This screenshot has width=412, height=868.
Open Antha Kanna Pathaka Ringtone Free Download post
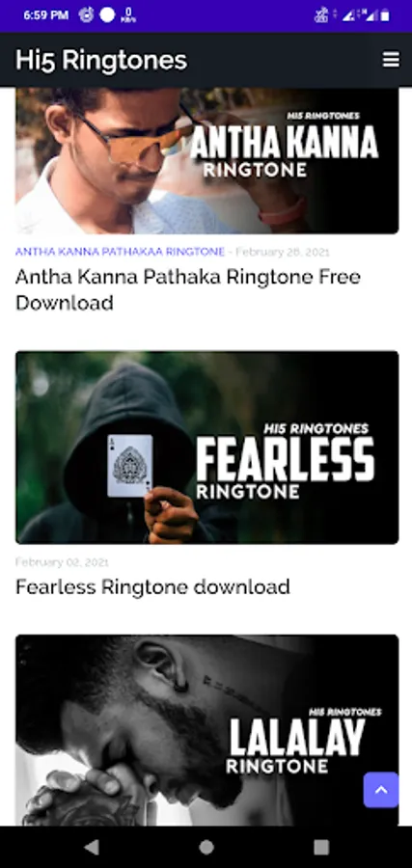click(188, 289)
